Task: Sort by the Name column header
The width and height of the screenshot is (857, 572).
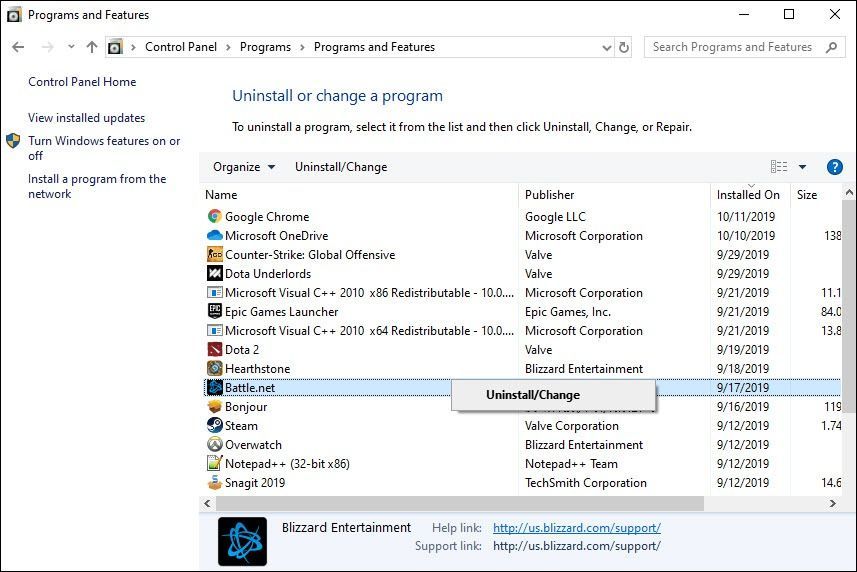Action: click(221, 194)
